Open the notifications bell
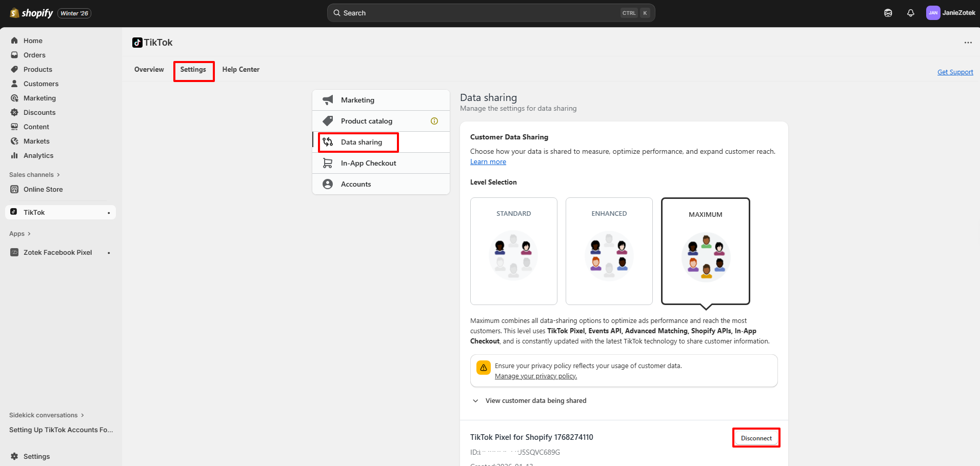 point(911,13)
